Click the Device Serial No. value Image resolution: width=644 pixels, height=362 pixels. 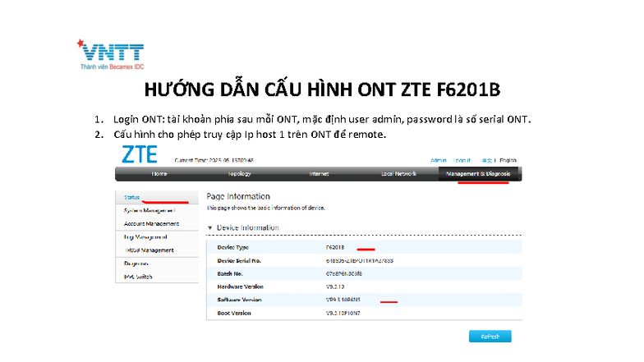point(360,261)
